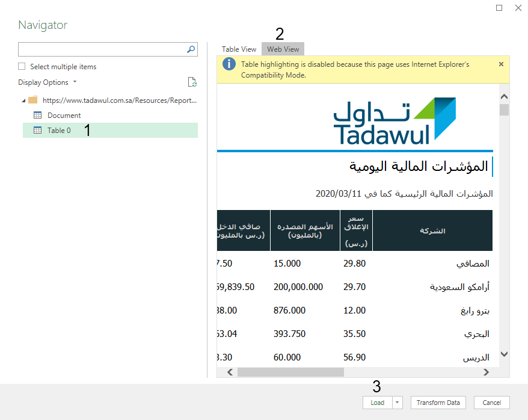
Task: Switch to the Table View tab
Action: (x=239, y=49)
